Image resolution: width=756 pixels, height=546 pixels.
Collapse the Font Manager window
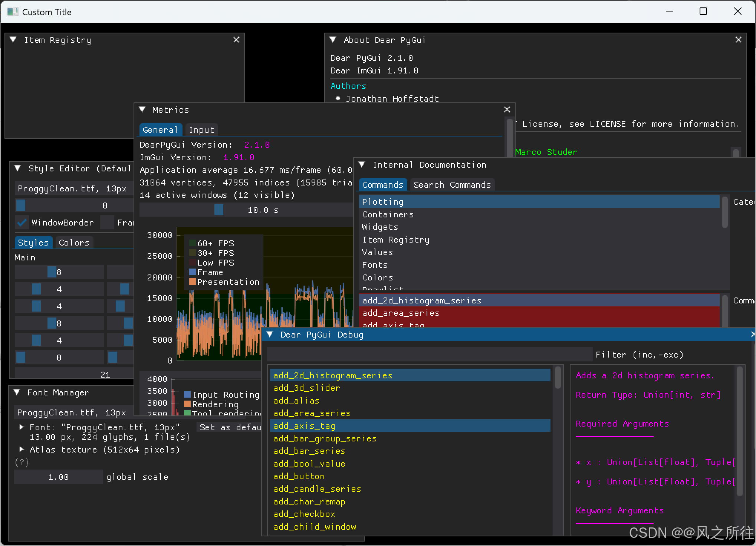(x=17, y=392)
